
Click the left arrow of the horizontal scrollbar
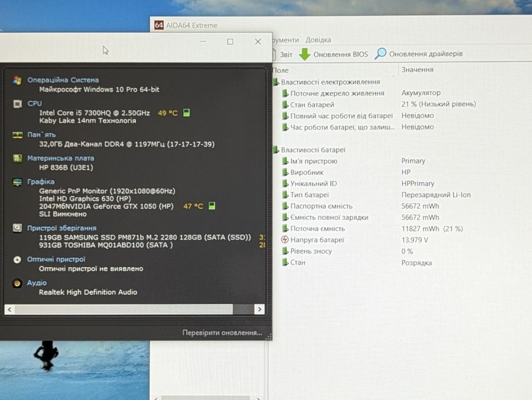pos(9,309)
